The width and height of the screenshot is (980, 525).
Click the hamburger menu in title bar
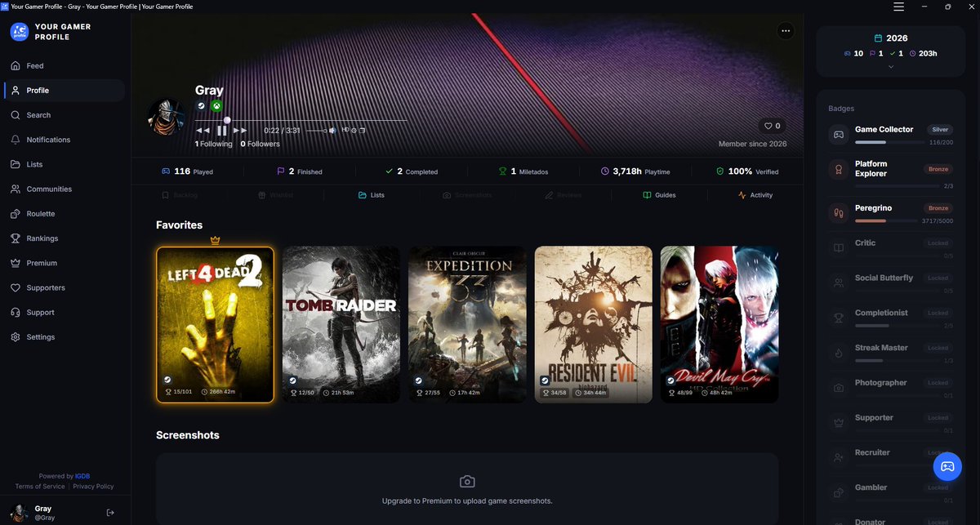click(898, 7)
